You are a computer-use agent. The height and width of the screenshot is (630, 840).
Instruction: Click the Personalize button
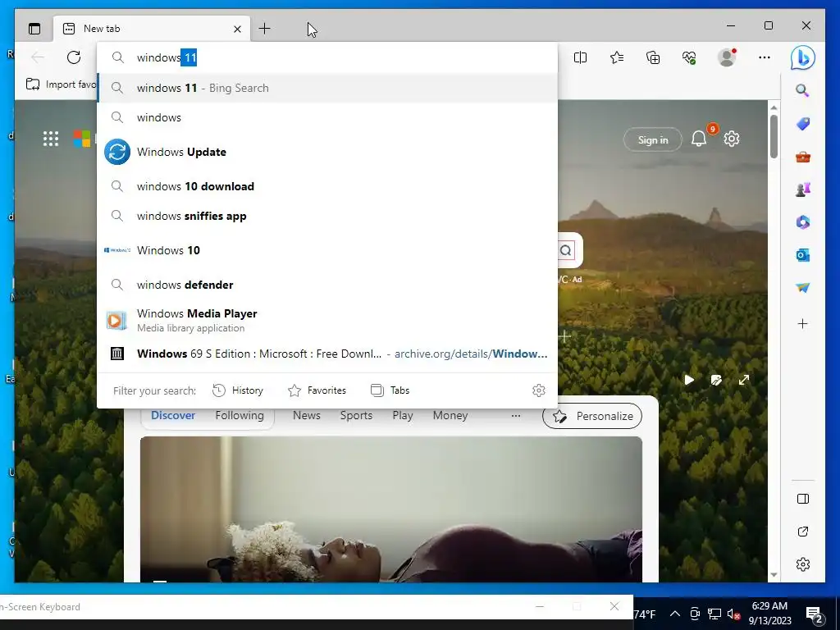tap(592, 416)
